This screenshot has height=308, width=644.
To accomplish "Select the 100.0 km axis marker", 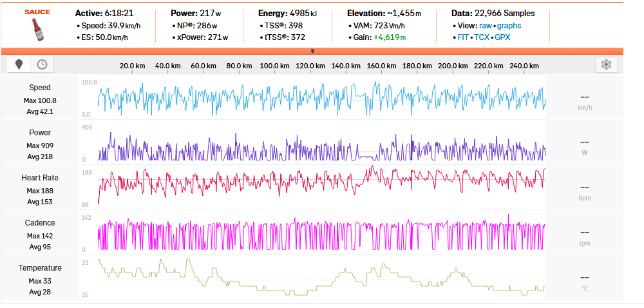I will pyautogui.click(x=274, y=66).
